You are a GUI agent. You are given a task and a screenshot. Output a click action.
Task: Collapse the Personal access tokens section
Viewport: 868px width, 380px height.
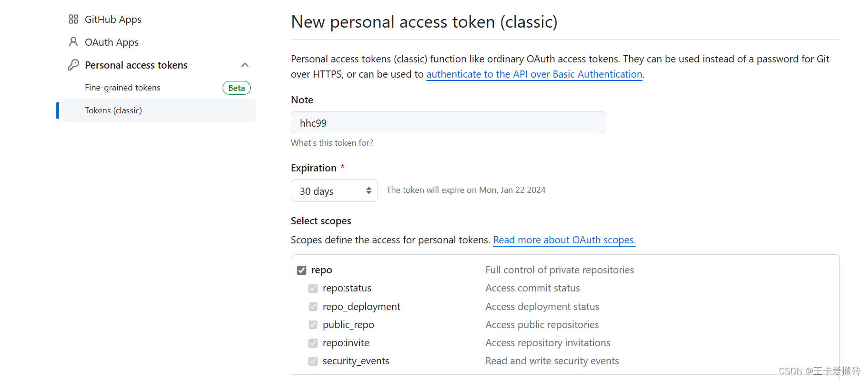tap(245, 65)
